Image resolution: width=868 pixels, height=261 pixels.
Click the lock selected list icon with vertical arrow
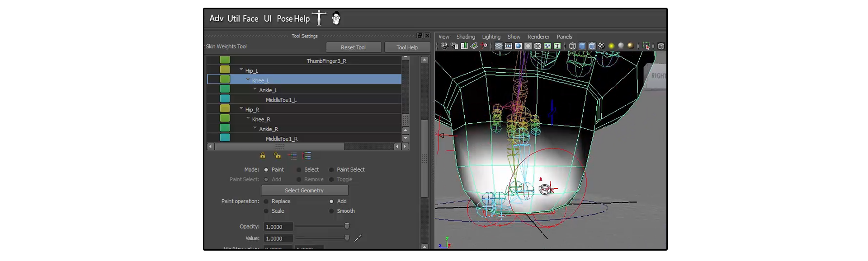pos(307,156)
